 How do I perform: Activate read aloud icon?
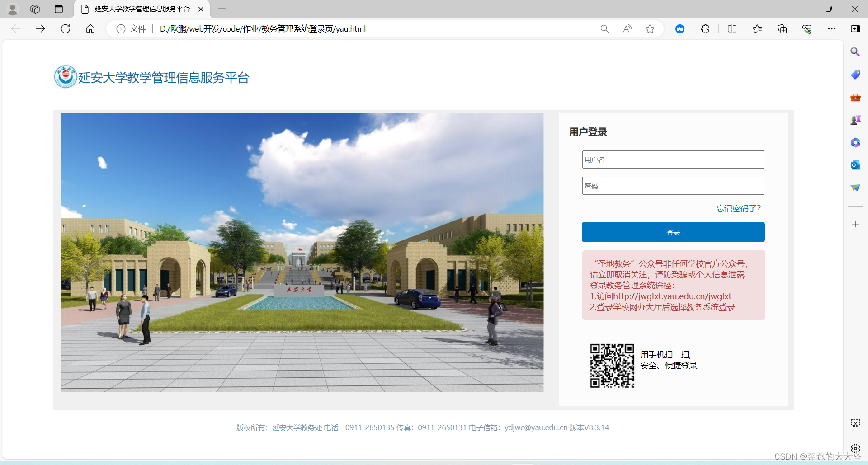tap(627, 29)
